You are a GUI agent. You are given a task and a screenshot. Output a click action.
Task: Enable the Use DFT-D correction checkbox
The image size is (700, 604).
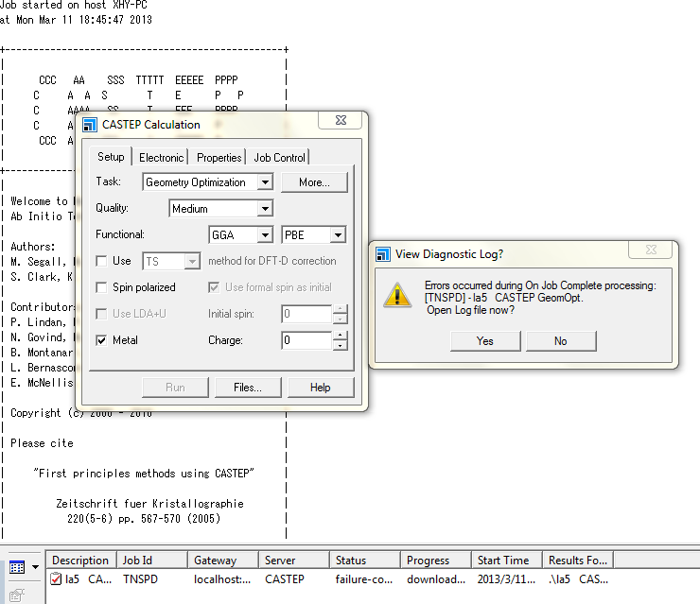coord(101,261)
